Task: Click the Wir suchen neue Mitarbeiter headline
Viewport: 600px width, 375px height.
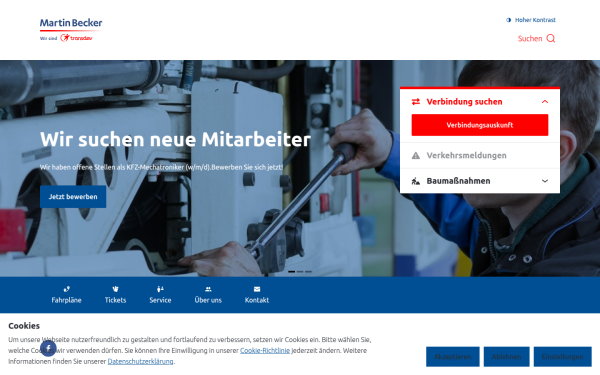Action: 175,139
